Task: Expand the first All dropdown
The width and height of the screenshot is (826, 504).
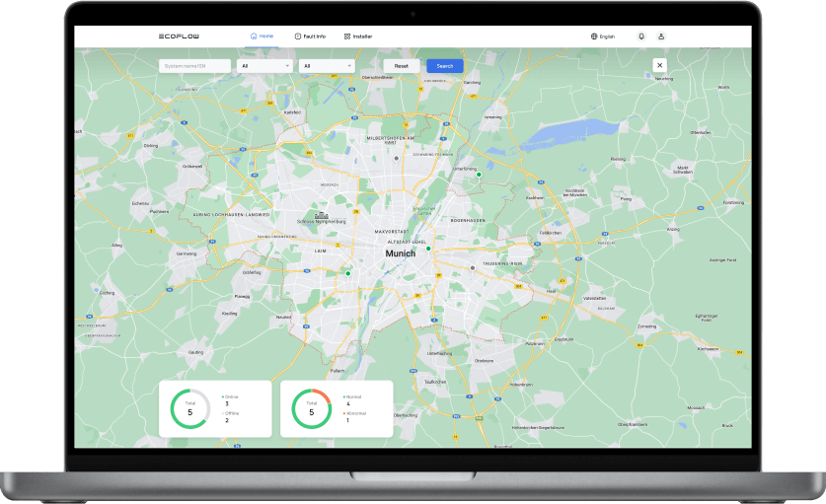Action: coord(265,66)
